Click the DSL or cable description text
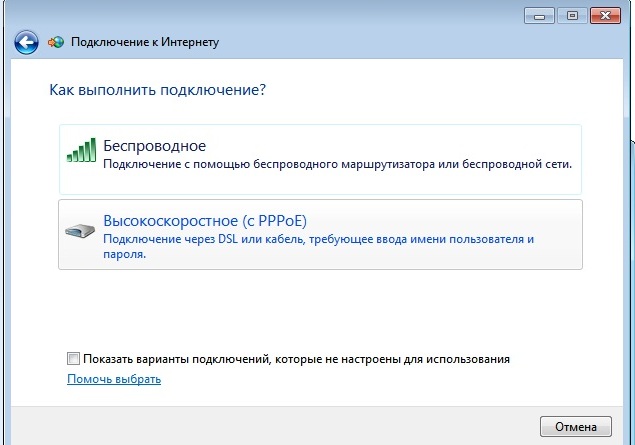Screen dimensions: 635x445 [x=318, y=240]
